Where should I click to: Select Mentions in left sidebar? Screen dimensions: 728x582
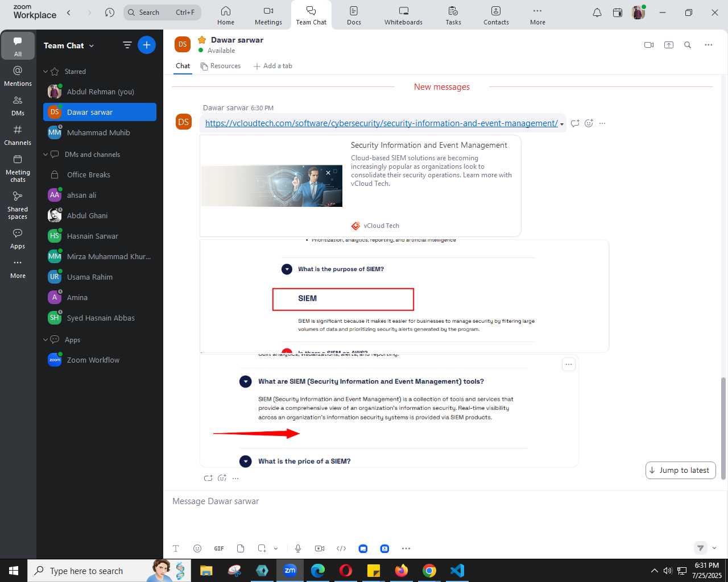pyautogui.click(x=18, y=76)
